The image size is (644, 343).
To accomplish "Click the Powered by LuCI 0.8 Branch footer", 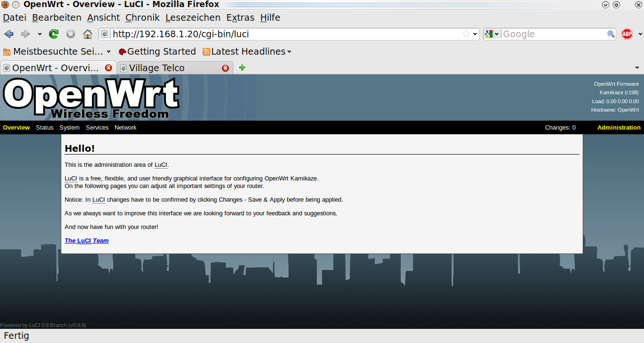I will (43, 325).
